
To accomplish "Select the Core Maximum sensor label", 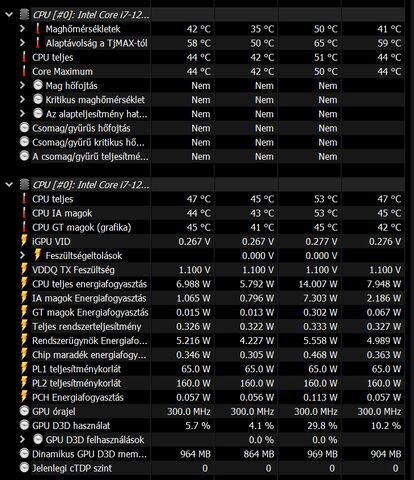I will coord(62,72).
